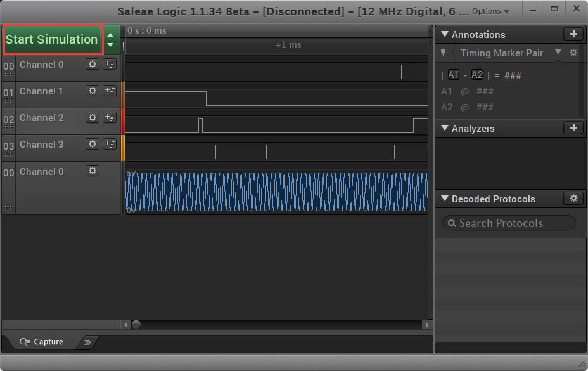Click the +1 ms timeline marker

288,44
